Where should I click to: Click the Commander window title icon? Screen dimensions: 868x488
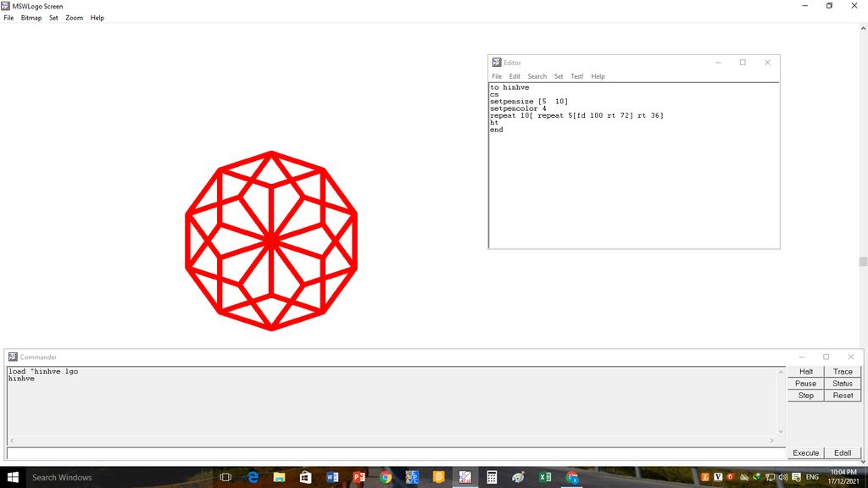13,357
